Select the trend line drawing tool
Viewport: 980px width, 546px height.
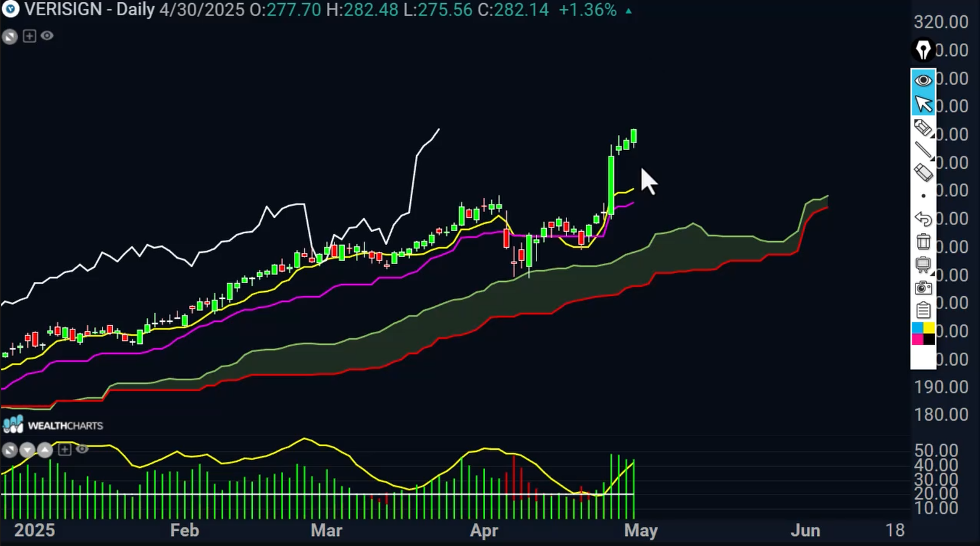[923, 149]
